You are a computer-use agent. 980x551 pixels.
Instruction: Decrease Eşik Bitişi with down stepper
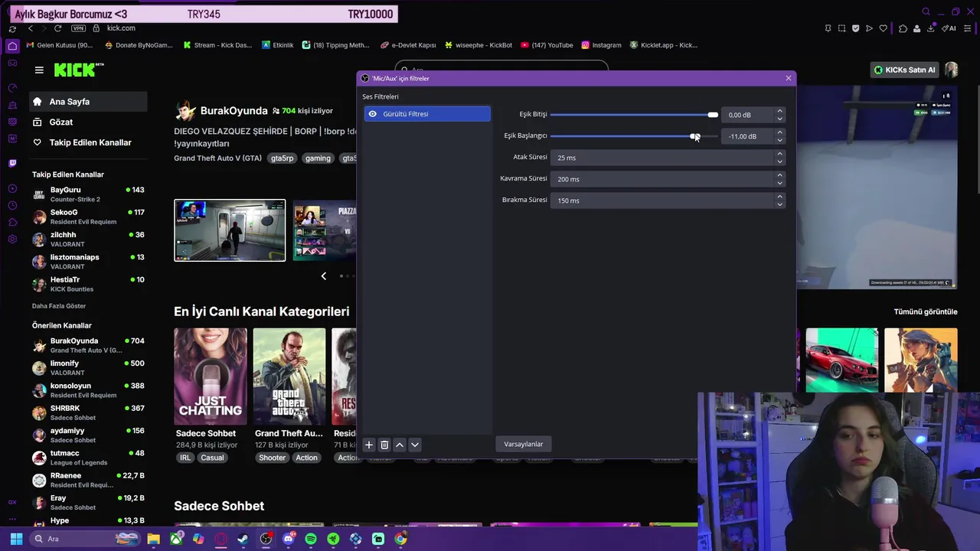click(779, 119)
